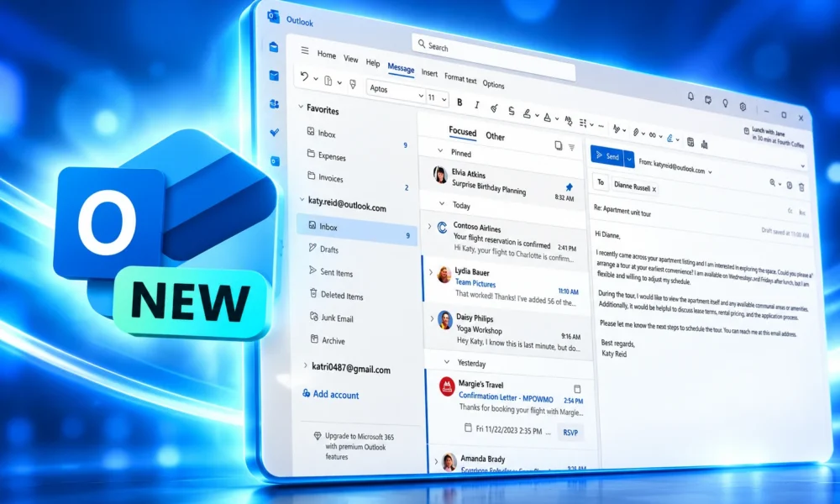Collapse the katy.reid@outlook.com account

302,199
